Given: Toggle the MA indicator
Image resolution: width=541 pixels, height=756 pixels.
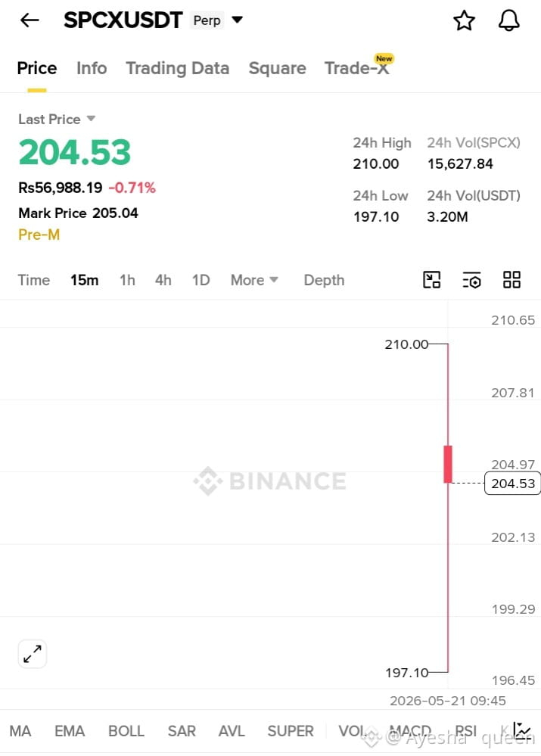Looking at the screenshot, I should pyautogui.click(x=20, y=731).
